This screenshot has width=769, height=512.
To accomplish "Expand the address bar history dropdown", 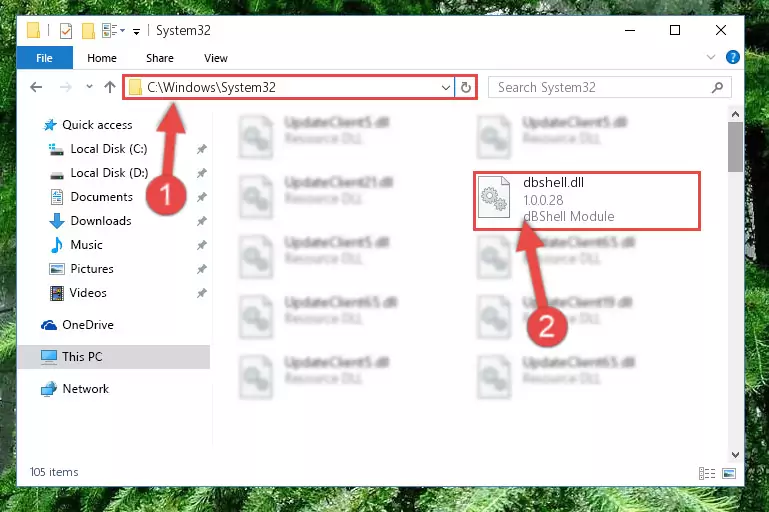I will click(x=445, y=87).
